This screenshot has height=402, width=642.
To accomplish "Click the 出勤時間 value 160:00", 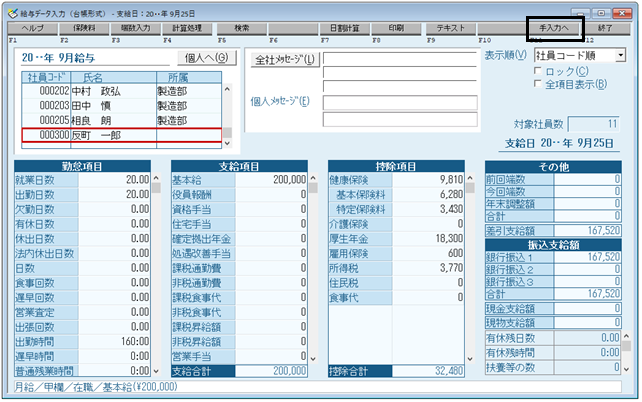I will click(114, 341).
